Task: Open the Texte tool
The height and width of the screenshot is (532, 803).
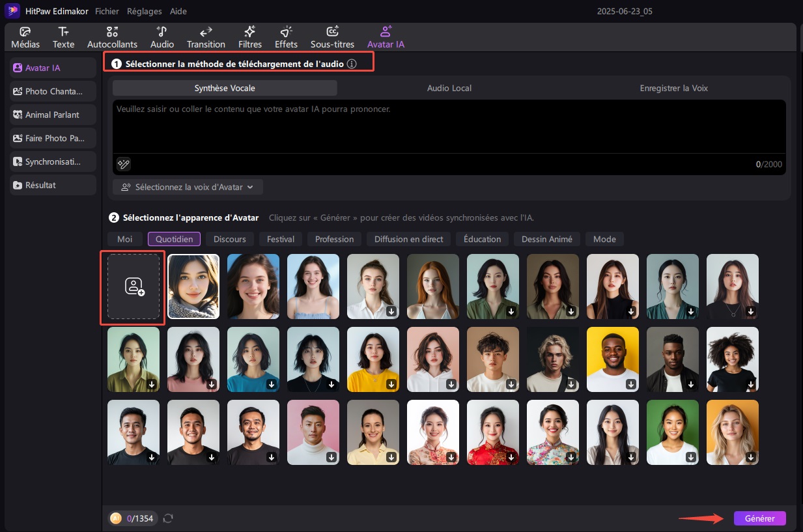Action: pos(63,38)
